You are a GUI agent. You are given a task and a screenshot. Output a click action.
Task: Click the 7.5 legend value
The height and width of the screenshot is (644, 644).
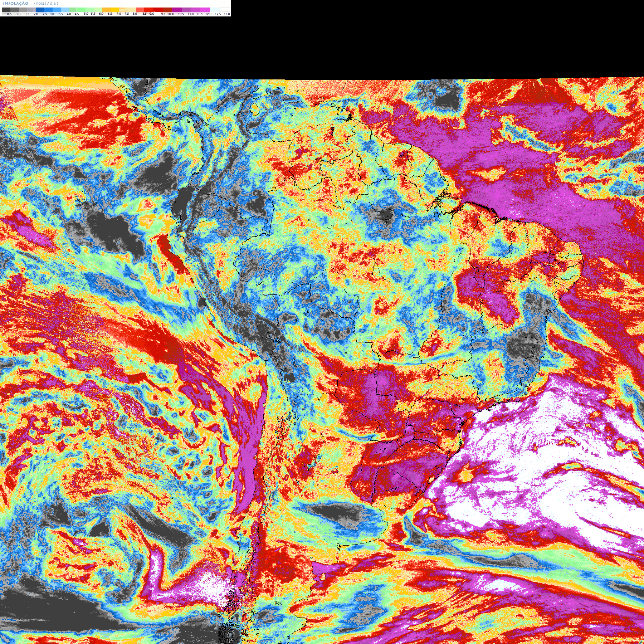coord(127,14)
